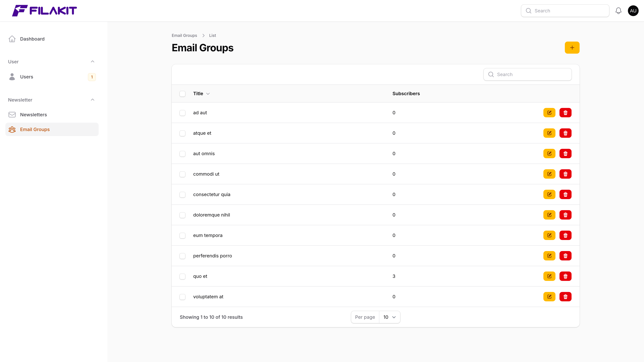Image resolution: width=644 pixels, height=362 pixels.
Task: Collapse the Newsletter sidebar section
Action: [92, 100]
